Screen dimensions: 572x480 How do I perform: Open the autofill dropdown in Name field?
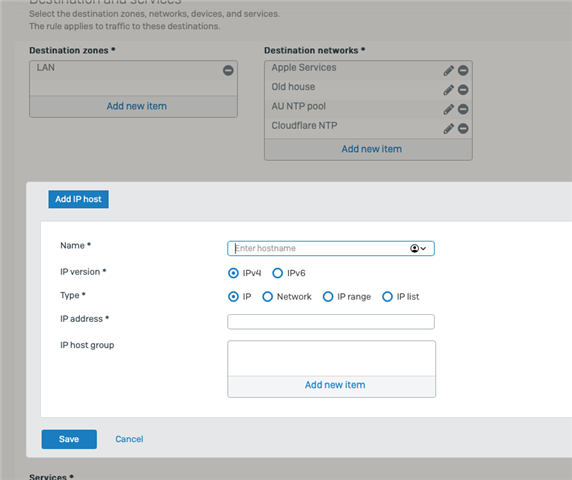point(418,248)
